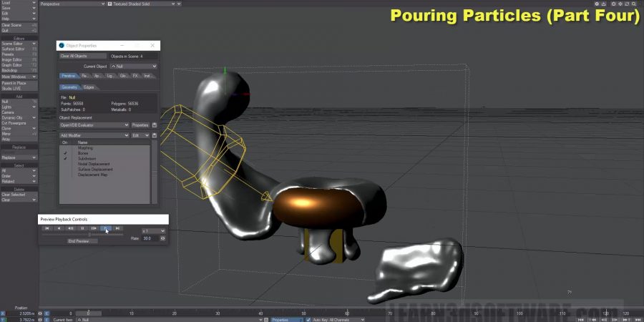
Task: Jump to last frame of preview
Action: (x=118, y=228)
